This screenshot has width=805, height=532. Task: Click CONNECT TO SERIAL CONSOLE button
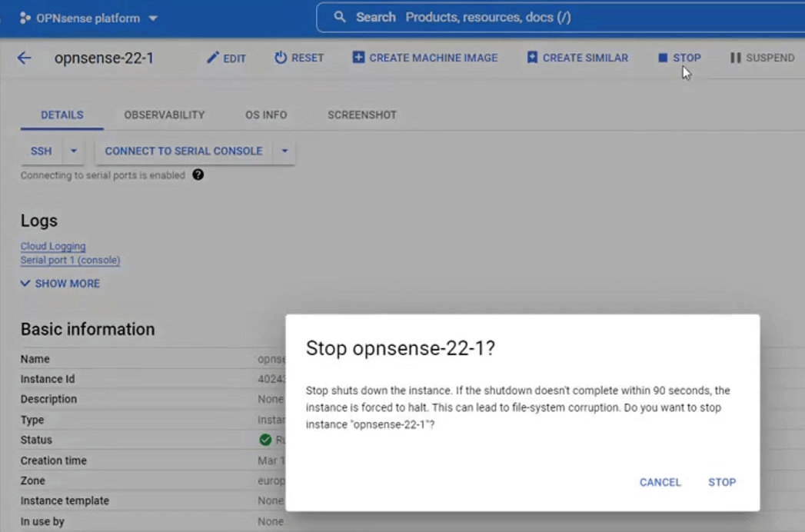(183, 151)
